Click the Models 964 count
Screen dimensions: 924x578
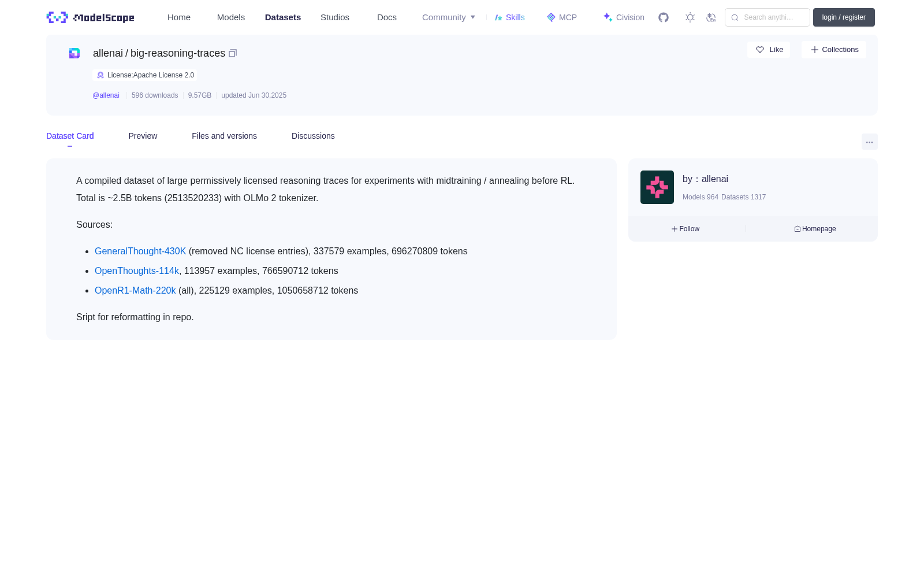[x=701, y=197]
